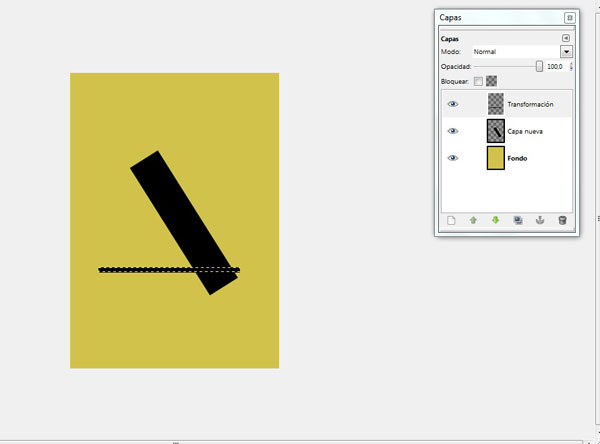
Task: Delete the selected layer with the trash icon
Action: (x=562, y=220)
